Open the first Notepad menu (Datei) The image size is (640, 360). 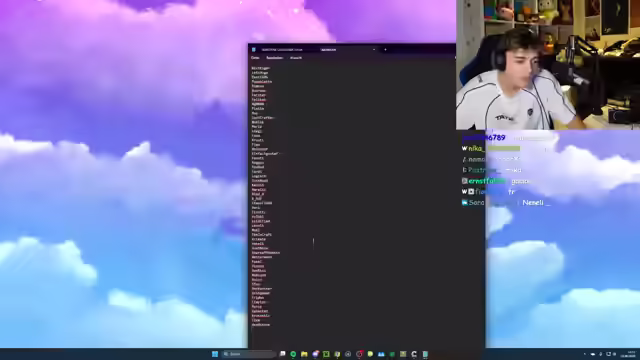click(255, 58)
